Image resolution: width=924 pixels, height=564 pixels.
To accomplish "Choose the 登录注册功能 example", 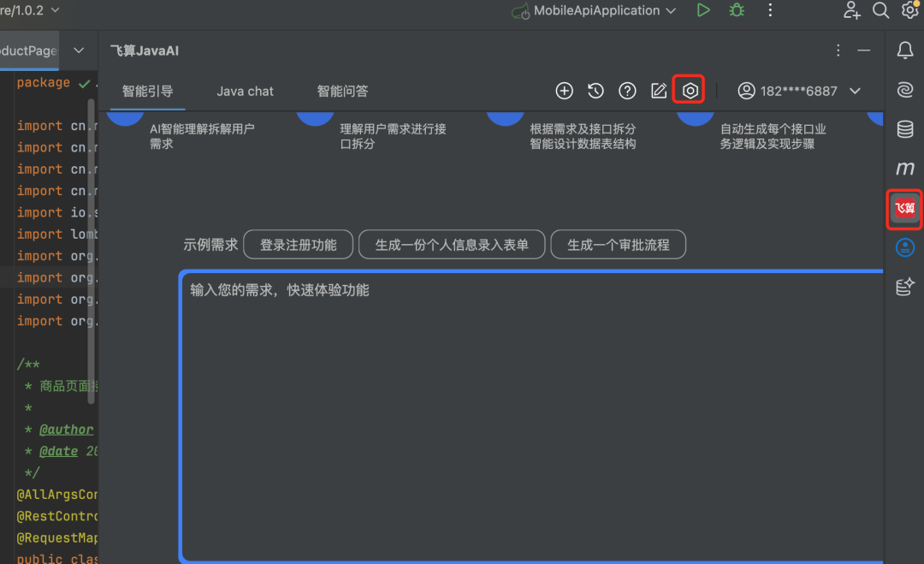I will coord(299,245).
